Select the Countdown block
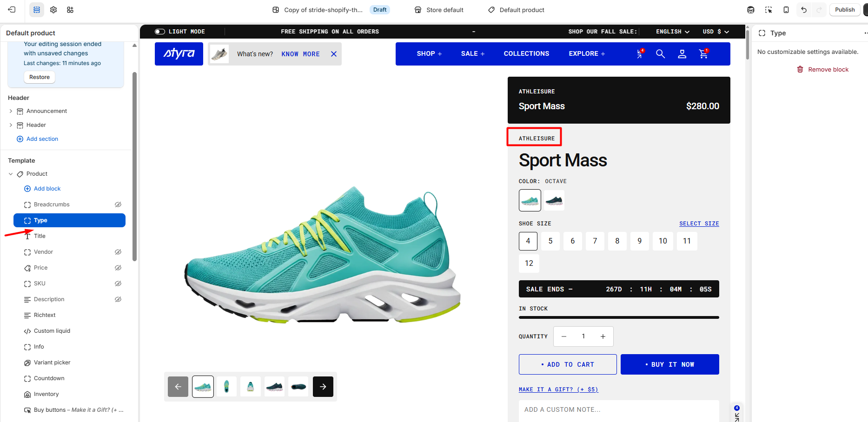 click(69, 378)
